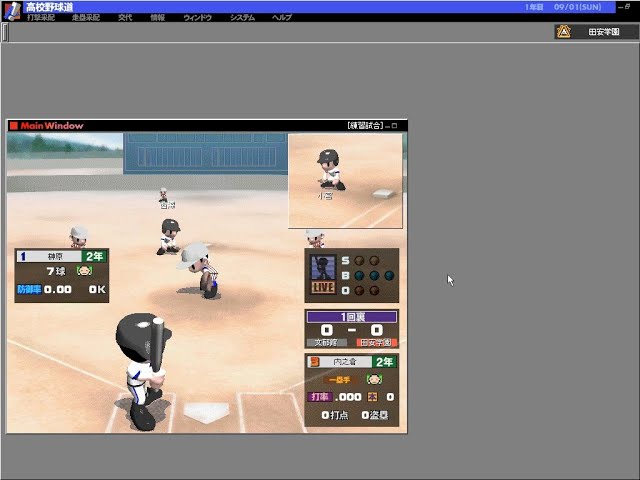Open the ヘルプ menu
The height and width of the screenshot is (480, 640).
282,18
